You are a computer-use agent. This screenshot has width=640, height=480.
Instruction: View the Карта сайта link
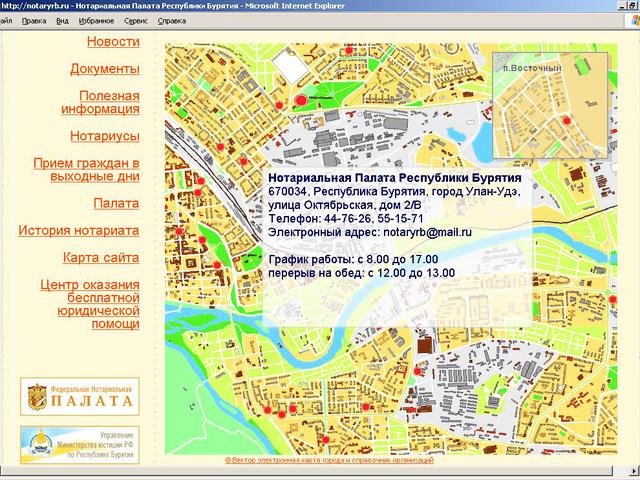(100, 258)
